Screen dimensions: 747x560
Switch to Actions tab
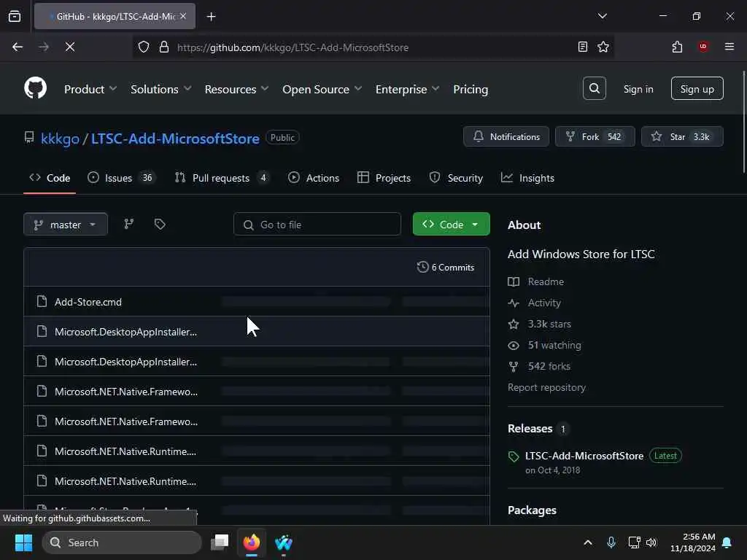[314, 178]
